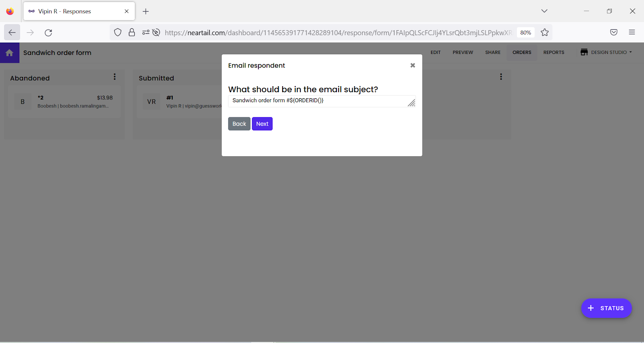Open a new tab with the plus icon
The height and width of the screenshot is (343, 644).
(x=146, y=11)
